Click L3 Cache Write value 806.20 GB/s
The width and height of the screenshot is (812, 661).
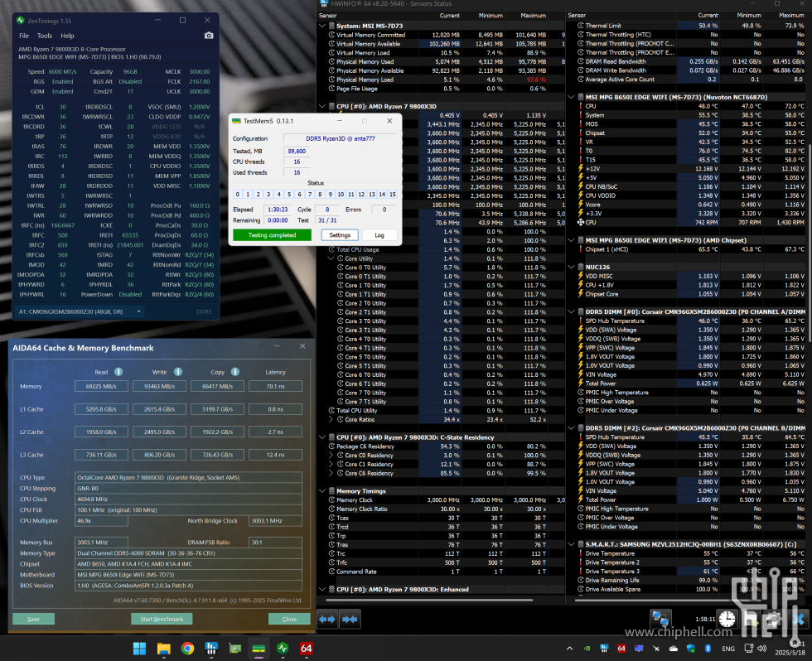click(159, 455)
